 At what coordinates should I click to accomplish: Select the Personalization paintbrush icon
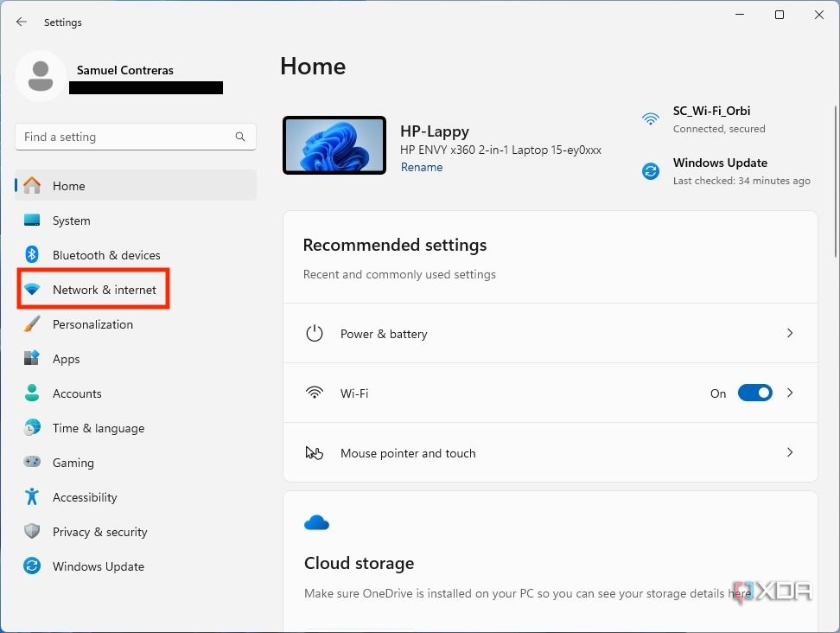pyautogui.click(x=32, y=324)
